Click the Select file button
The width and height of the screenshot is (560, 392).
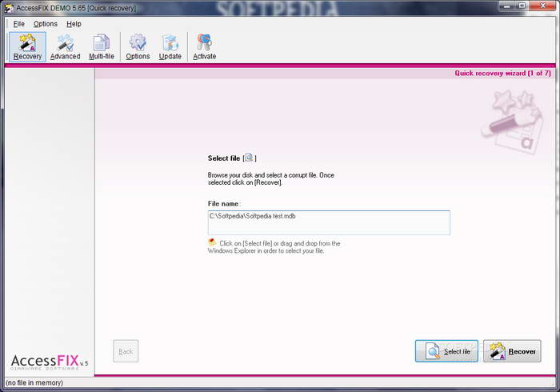446,351
